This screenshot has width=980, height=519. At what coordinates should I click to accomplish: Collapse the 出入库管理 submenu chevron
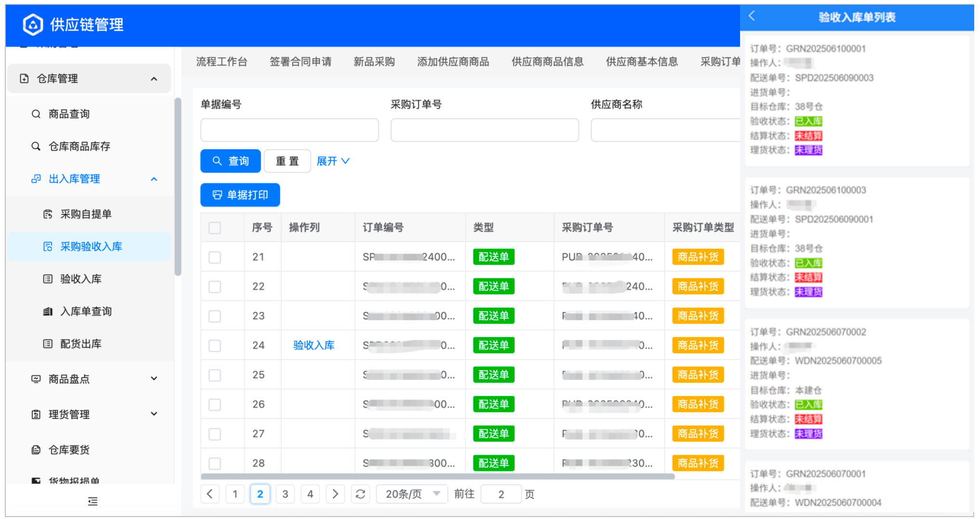[x=154, y=179]
